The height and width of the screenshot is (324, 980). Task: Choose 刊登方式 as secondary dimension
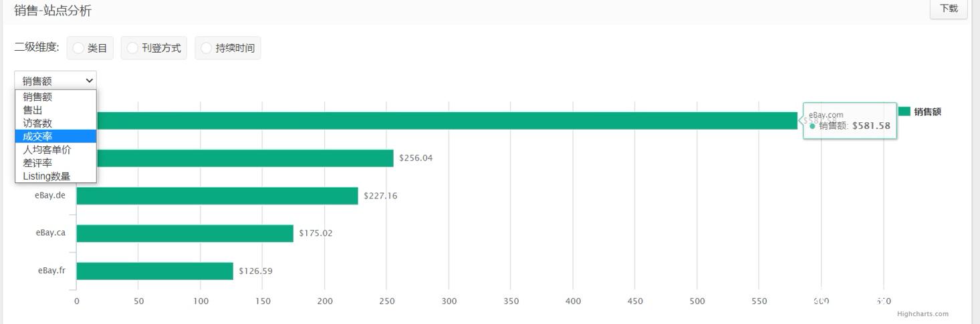point(132,48)
